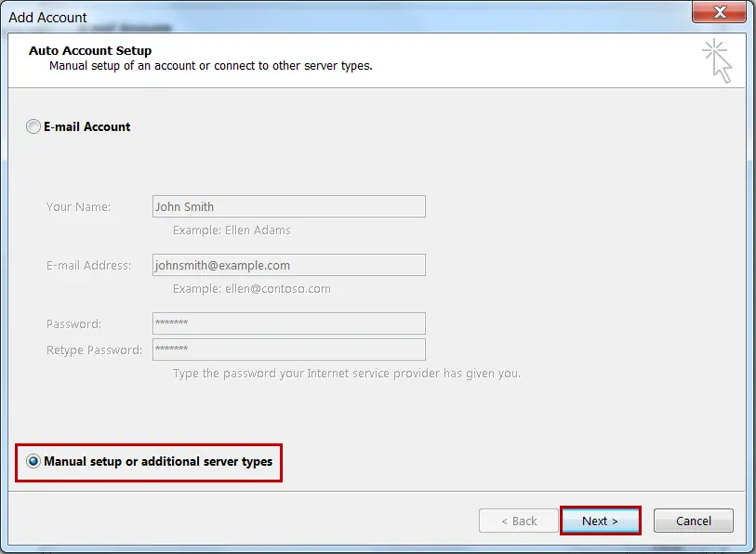Focus the E-mail Address input box
The width and height of the screenshot is (756, 554).
288,265
